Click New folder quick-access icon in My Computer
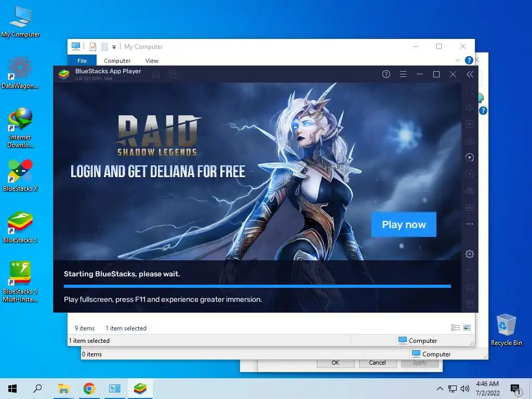 (105, 46)
